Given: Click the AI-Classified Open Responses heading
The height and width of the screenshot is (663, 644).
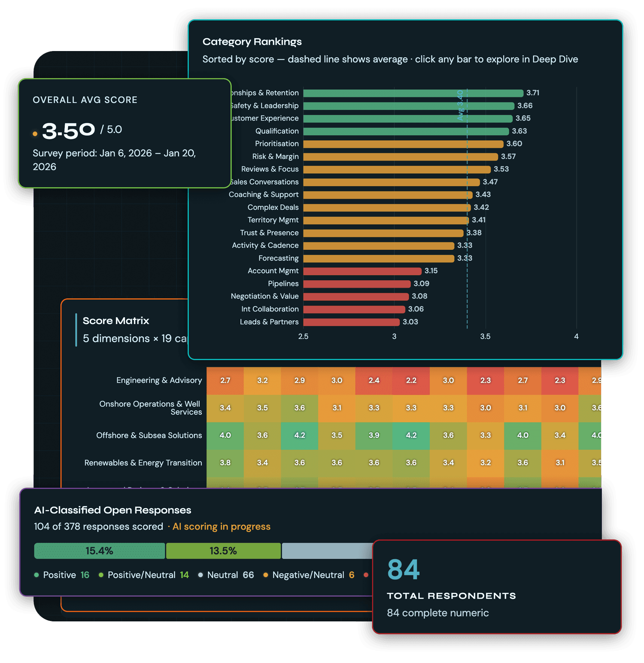Looking at the screenshot, I should 113,510.
